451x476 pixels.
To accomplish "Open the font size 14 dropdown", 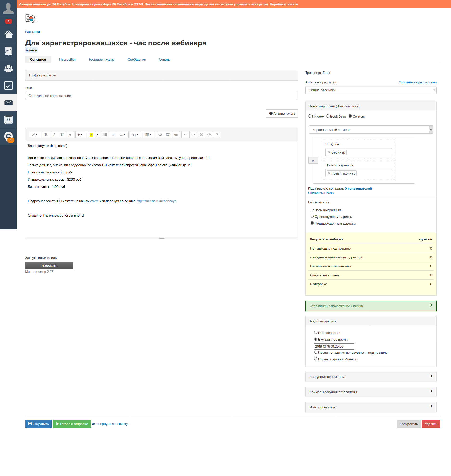I will pyautogui.click(x=80, y=135).
